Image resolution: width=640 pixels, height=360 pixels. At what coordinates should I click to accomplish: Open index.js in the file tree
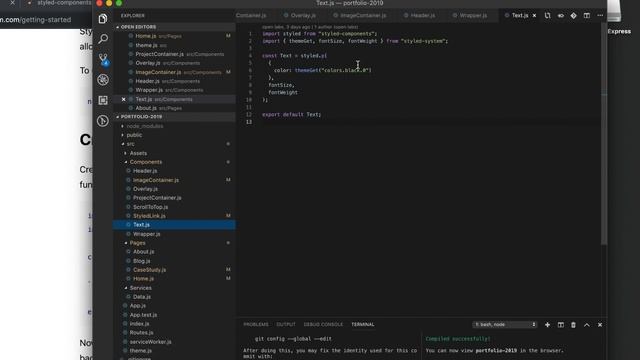click(175, 324)
